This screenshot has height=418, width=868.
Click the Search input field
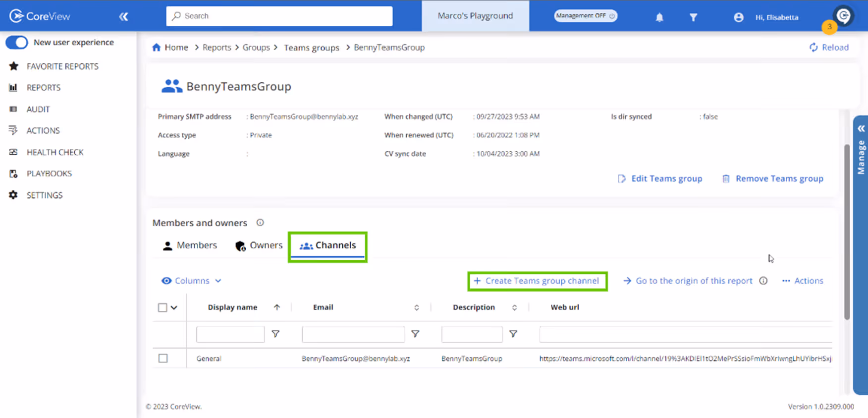pos(279,16)
